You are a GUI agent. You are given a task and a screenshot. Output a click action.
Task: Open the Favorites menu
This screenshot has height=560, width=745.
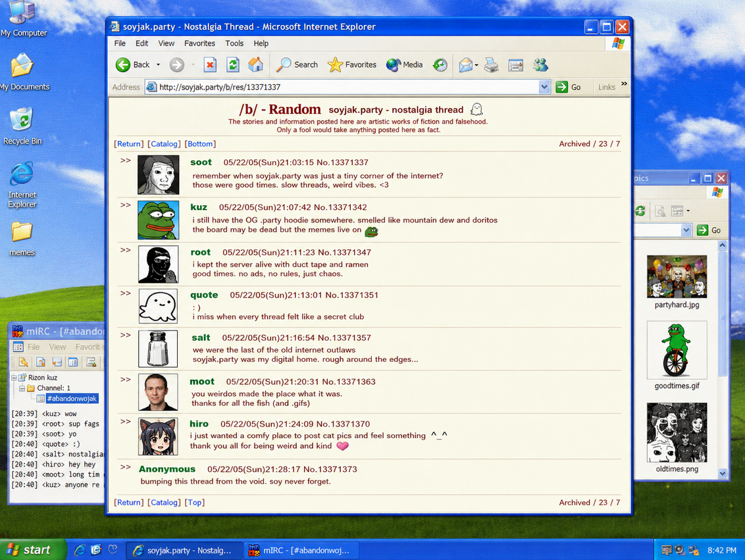point(199,43)
